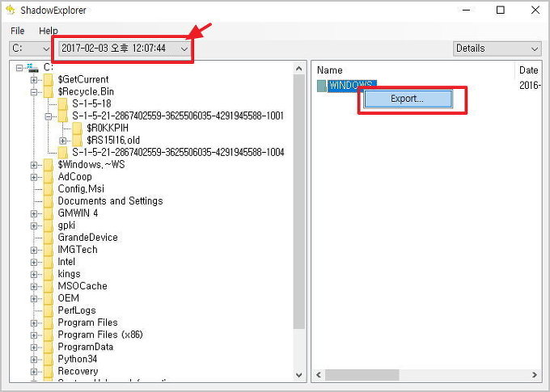Click the WINDOWS folder icon in file list

322,86
